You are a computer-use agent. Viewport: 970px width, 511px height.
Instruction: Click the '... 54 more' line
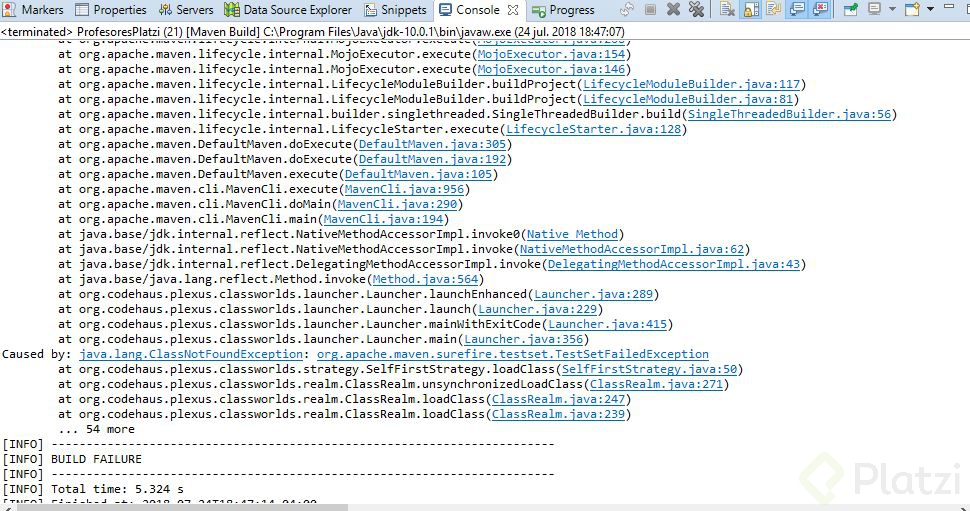click(97, 429)
